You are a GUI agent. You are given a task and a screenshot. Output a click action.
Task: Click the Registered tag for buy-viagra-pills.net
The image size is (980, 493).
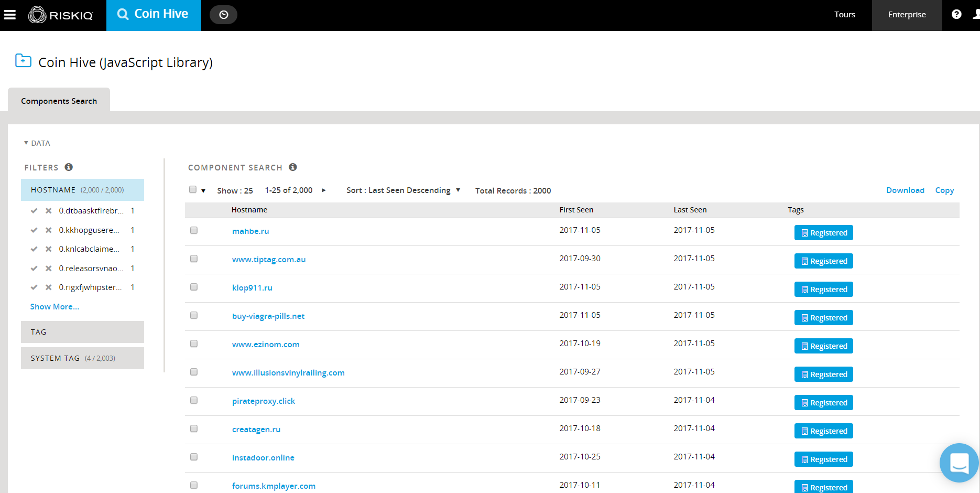pos(823,318)
